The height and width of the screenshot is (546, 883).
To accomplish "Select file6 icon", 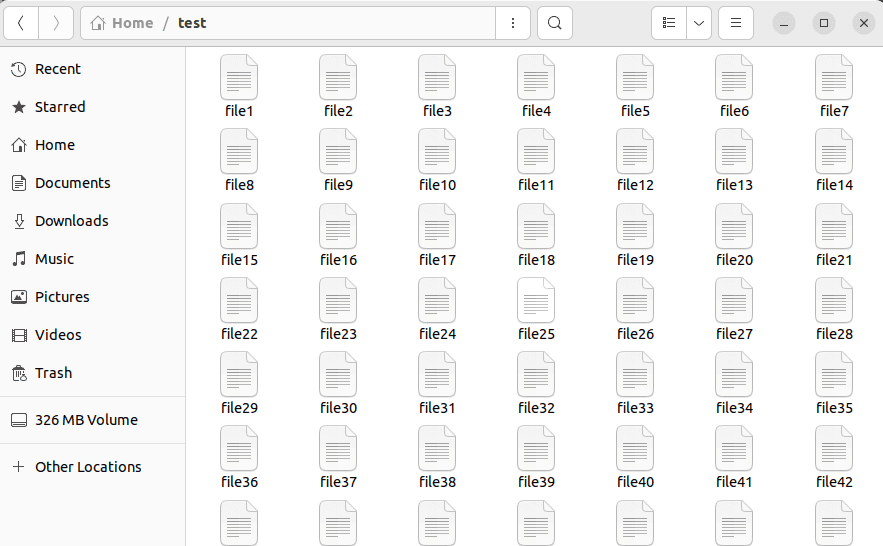I will (x=734, y=77).
